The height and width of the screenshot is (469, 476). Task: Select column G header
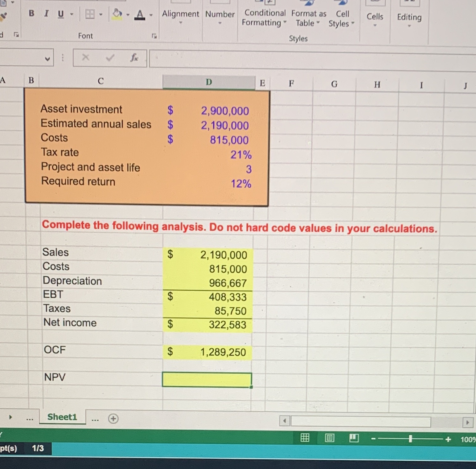pyautogui.click(x=334, y=84)
